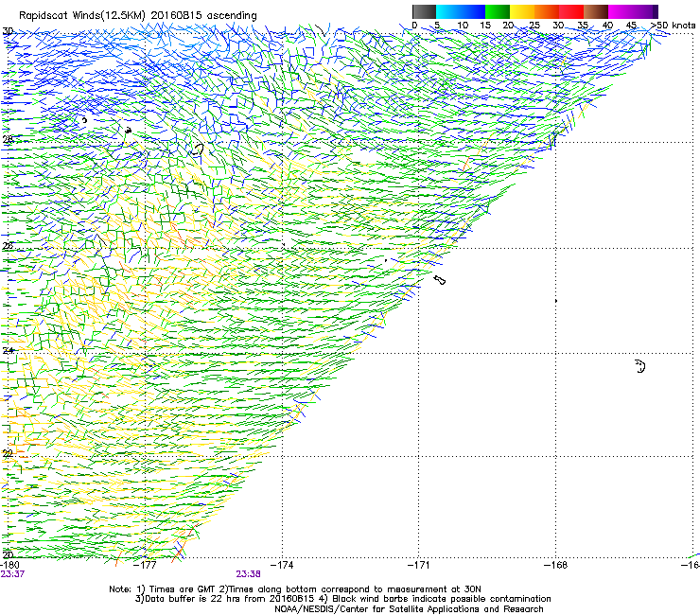Click the "NOAA/NESDIS/Center for Satellite Applications" credit line

pos(409,609)
